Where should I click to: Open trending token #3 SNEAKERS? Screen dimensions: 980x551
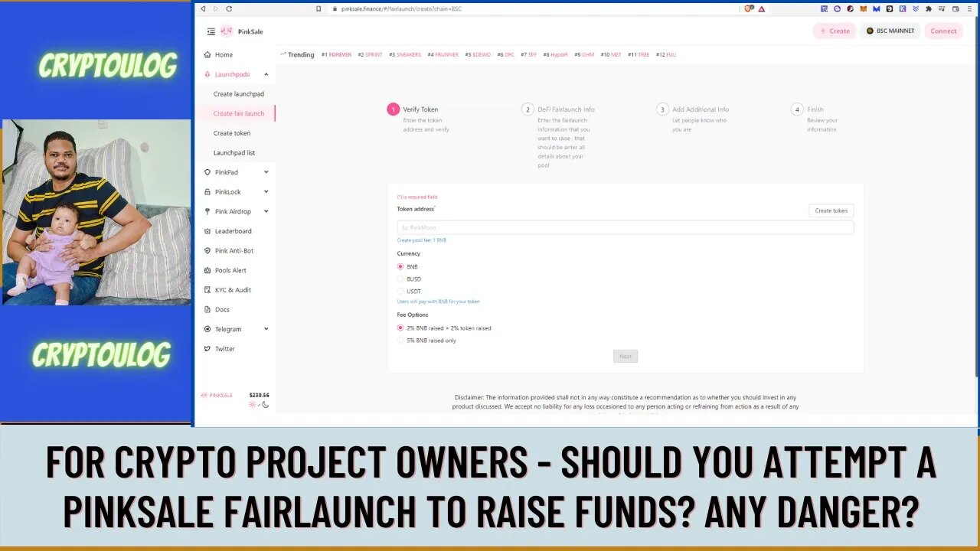click(405, 54)
